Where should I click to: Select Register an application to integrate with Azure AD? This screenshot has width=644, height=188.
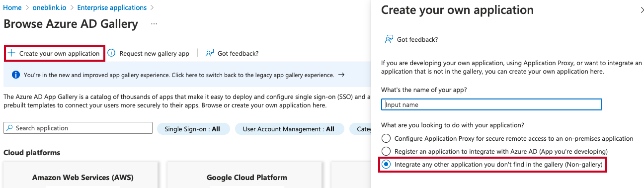(x=386, y=151)
